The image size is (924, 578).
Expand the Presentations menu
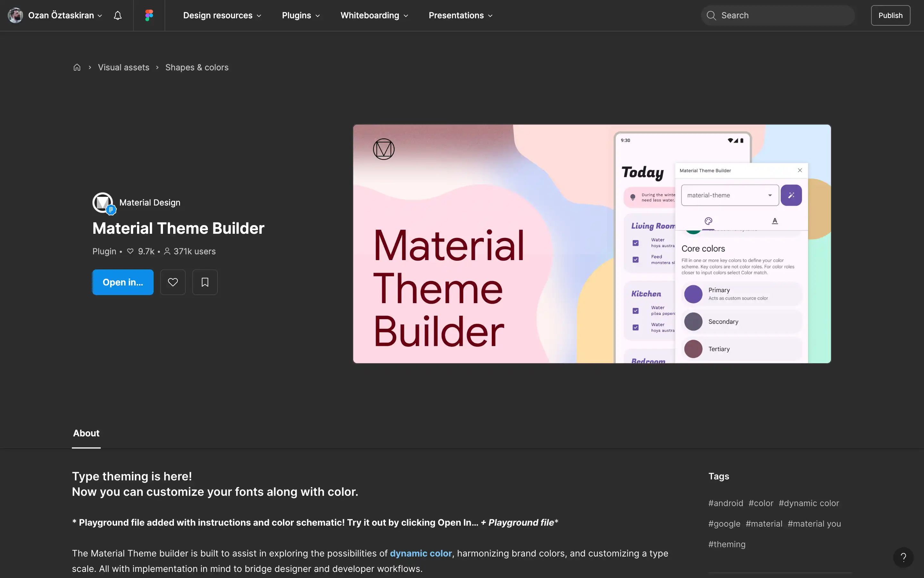click(460, 15)
